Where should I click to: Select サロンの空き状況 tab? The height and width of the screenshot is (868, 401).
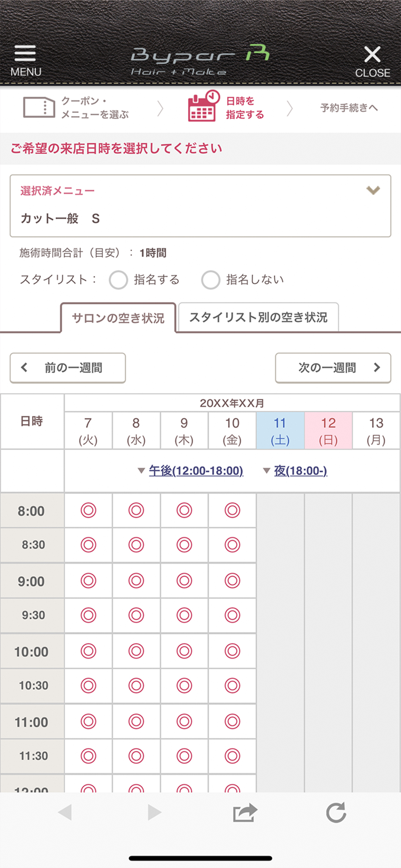(x=118, y=318)
